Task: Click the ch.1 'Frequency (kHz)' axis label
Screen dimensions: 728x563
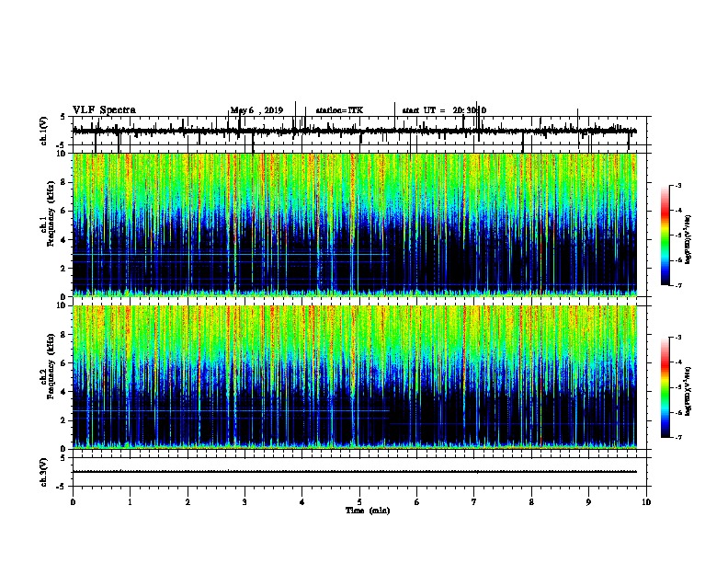Action: click(x=51, y=213)
